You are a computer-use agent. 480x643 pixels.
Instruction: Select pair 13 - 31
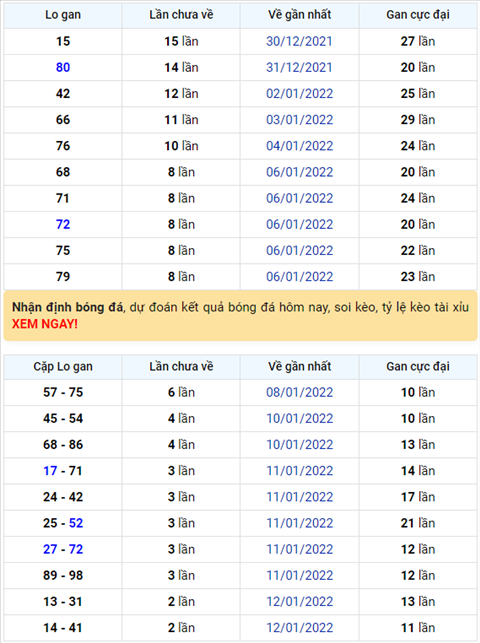pos(63,602)
